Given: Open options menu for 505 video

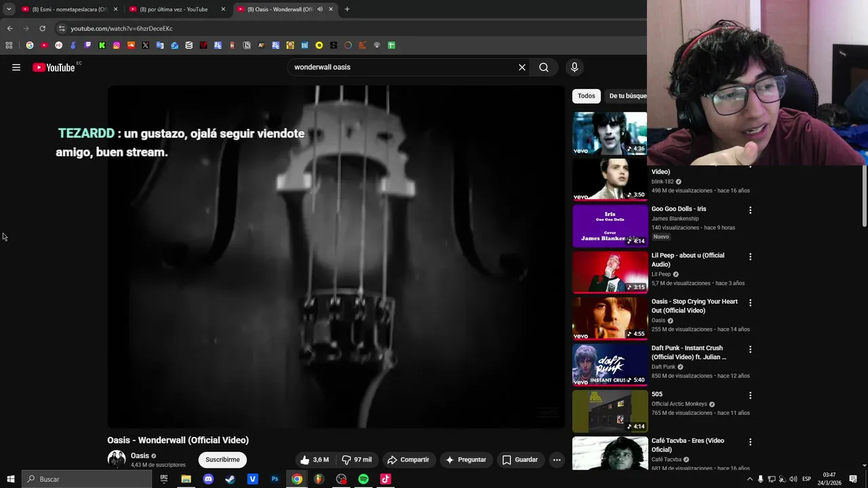Looking at the screenshot, I should (750, 395).
